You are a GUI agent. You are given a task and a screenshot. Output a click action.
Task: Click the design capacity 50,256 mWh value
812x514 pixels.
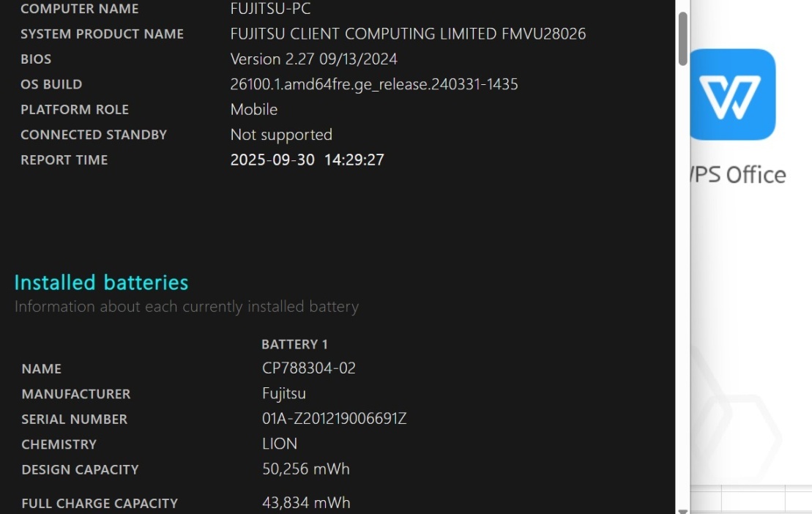click(x=305, y=469)
